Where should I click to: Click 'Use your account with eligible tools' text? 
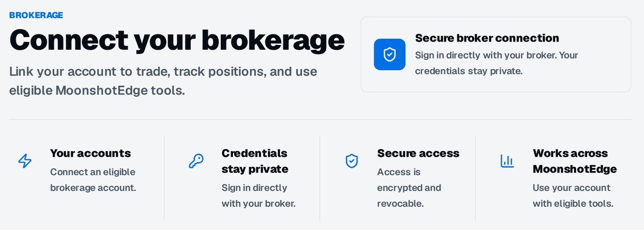point(573,195)
